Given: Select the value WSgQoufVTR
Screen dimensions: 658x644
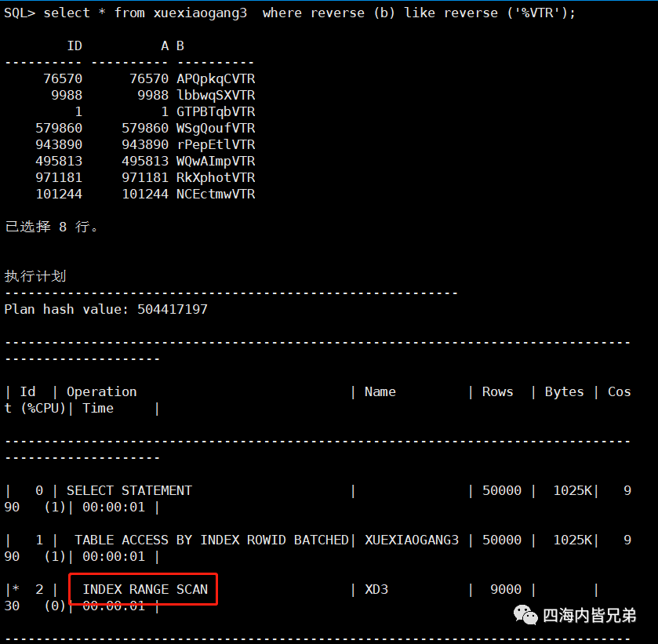Looking at the screenshot, I should pyautogui.click(x=216, y=128).
